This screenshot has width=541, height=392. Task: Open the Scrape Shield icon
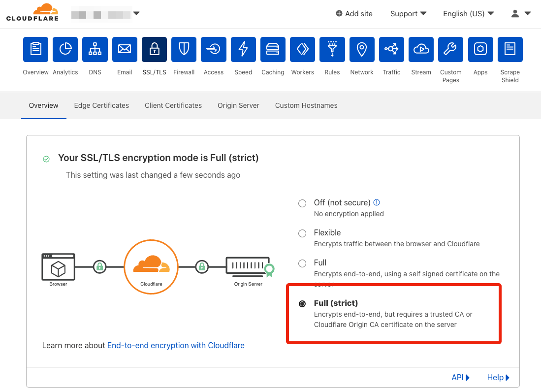510,49
